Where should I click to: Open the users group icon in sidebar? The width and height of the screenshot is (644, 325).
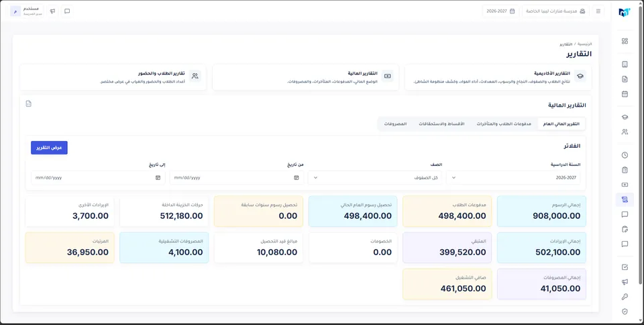625,132
